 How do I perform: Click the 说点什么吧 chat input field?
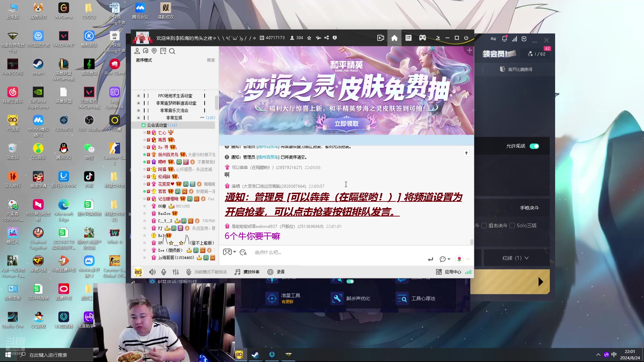pos(302,252)
